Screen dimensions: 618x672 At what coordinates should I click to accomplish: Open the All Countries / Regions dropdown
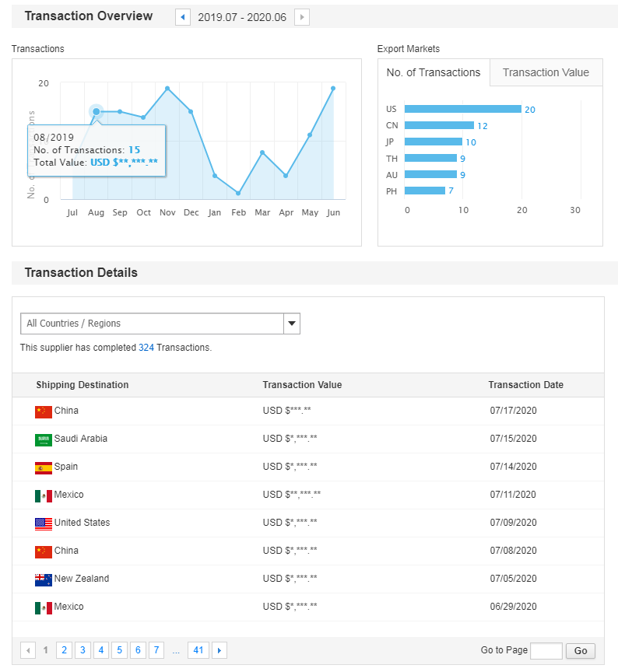[160, 324]
